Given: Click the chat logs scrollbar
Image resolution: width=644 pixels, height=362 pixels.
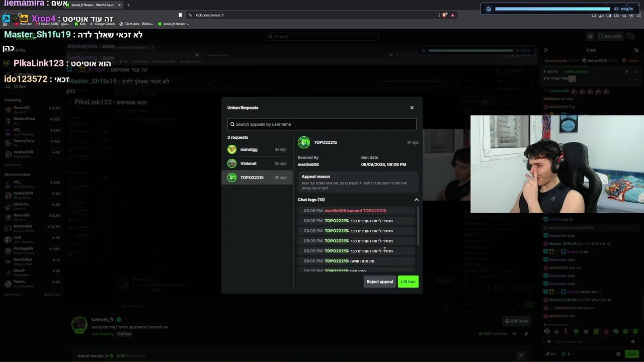Looking at the screenshot, I should (418, 226).
